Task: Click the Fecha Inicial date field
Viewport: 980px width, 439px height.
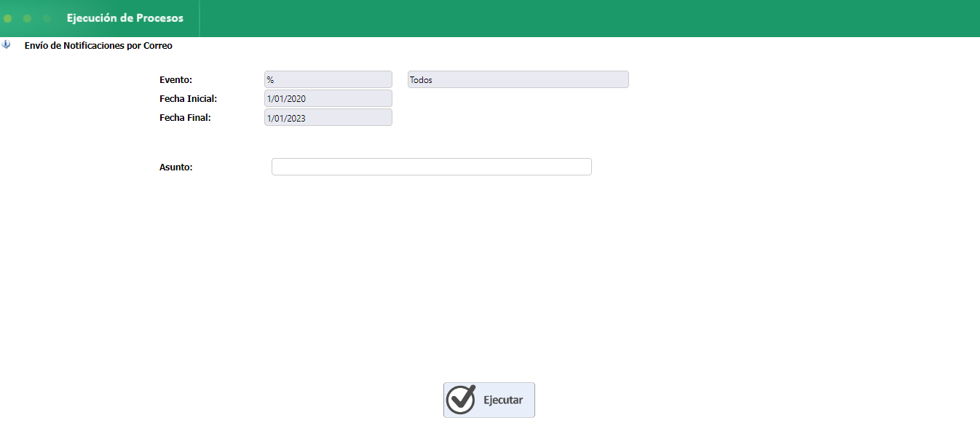Action: point(328,98)
